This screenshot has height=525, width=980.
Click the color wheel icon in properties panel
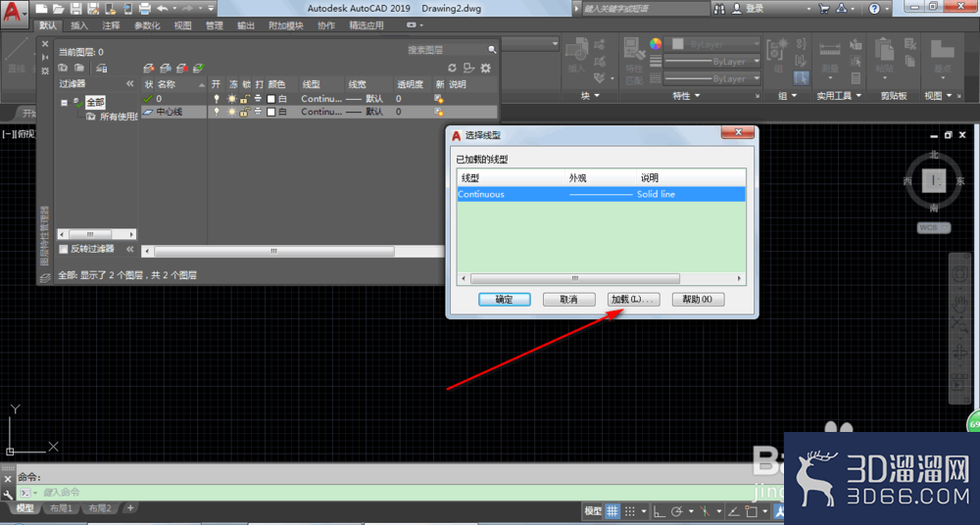click(x=655, y=44)
